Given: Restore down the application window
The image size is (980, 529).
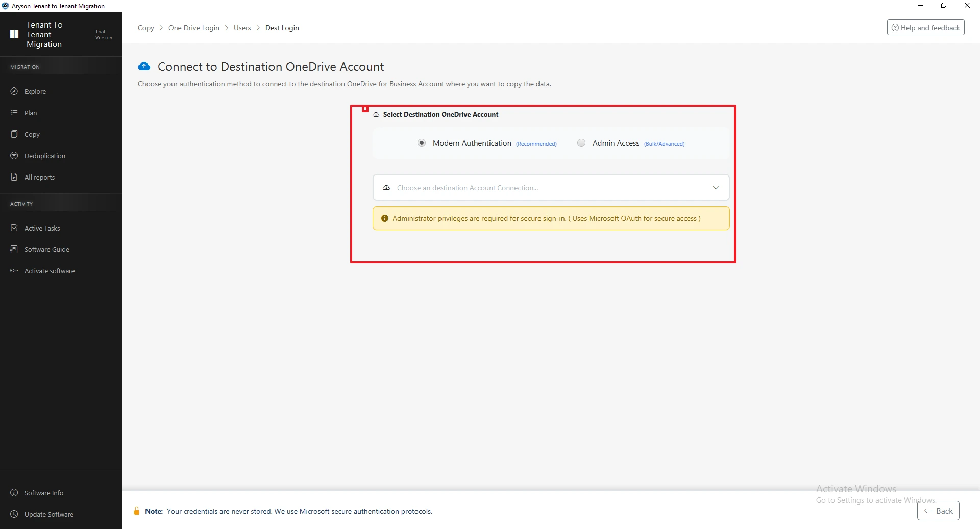Looking at the screenshot, I should tap(944, 6).
